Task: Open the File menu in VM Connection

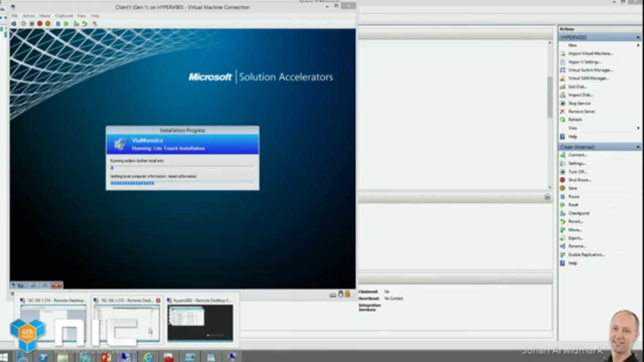Action: pos(15,16)
